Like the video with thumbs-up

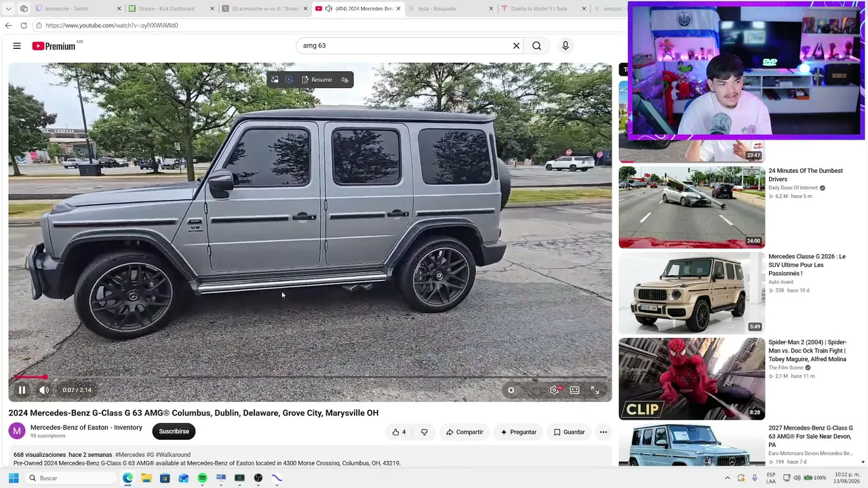tap(399, 432)
